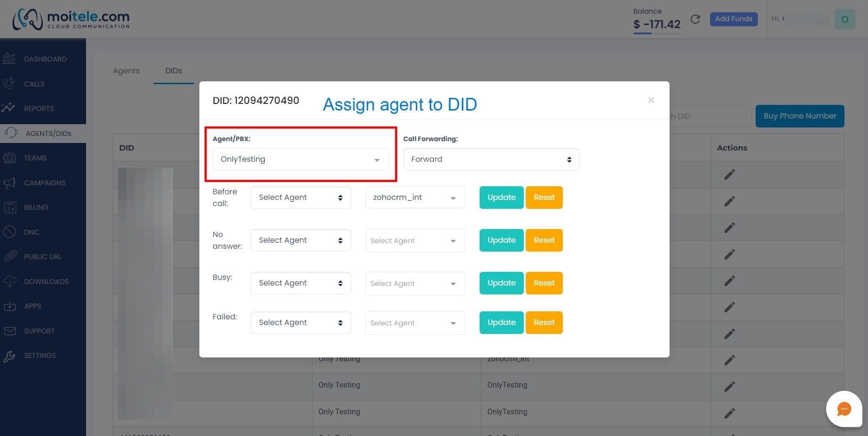The width and height of the screenshot is (868, 436).
Task: Click Reset button in the Failed row
Action: point(544,323)
